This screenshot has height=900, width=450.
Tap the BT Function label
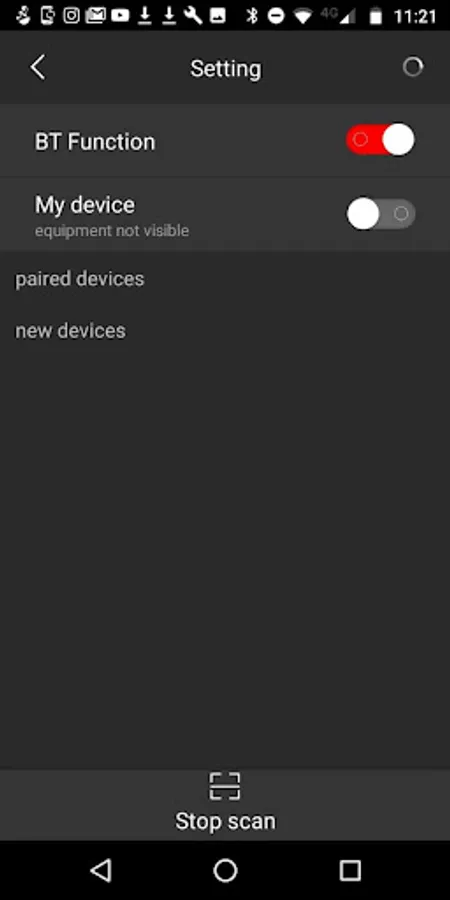95,142
